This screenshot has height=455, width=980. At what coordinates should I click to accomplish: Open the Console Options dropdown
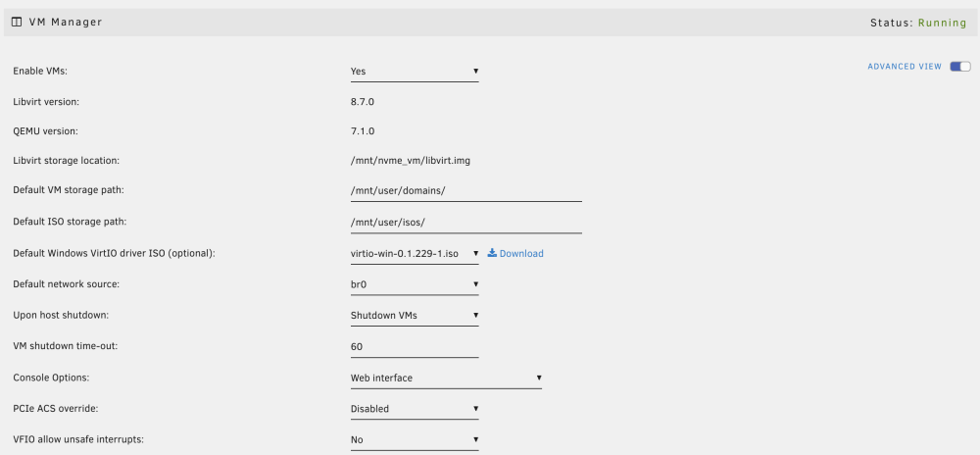pos(446,379)
